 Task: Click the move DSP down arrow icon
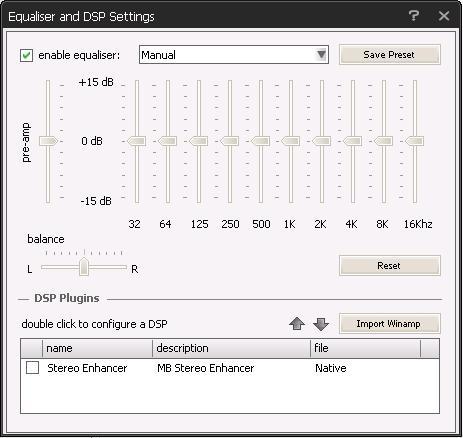click(x=321, y=324)
